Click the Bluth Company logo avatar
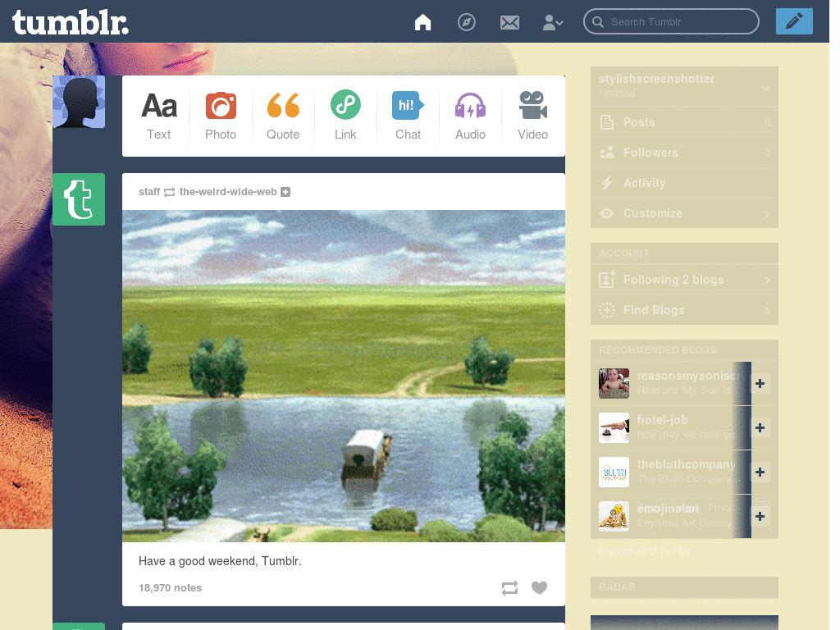Screen dimensions: 840x630 (x=614, y=472)
